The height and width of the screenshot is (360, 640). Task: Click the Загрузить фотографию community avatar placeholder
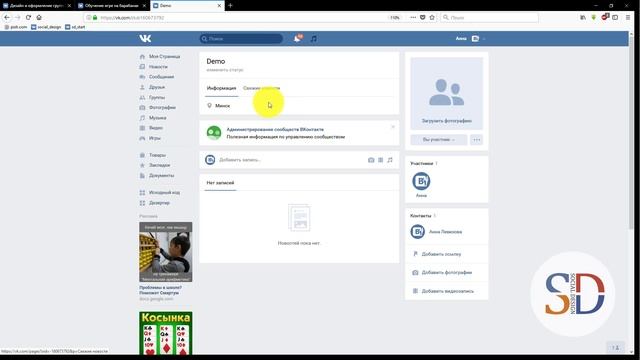[x=447, y=93]
